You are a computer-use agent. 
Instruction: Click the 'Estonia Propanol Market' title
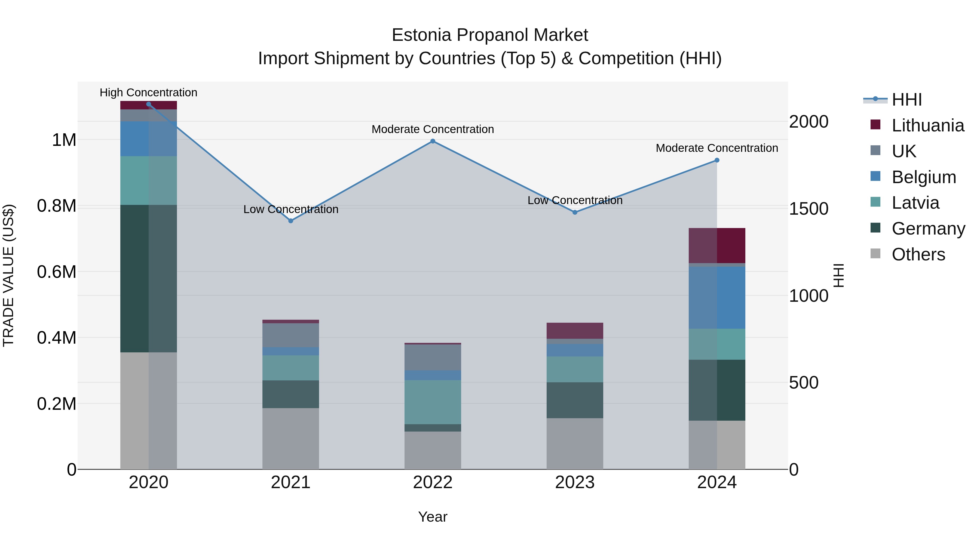(490, 35)
